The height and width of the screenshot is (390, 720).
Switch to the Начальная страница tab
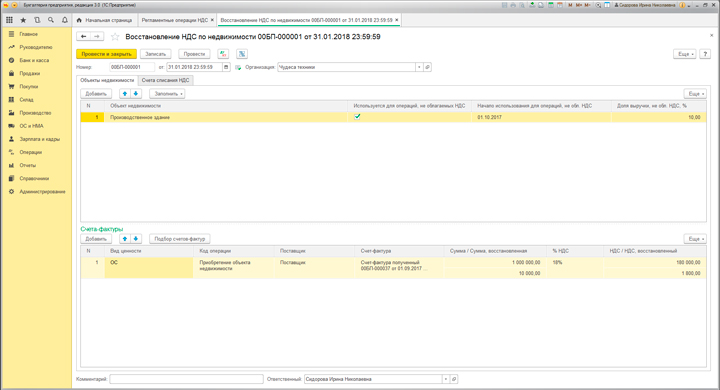click(x=104, y=20)
